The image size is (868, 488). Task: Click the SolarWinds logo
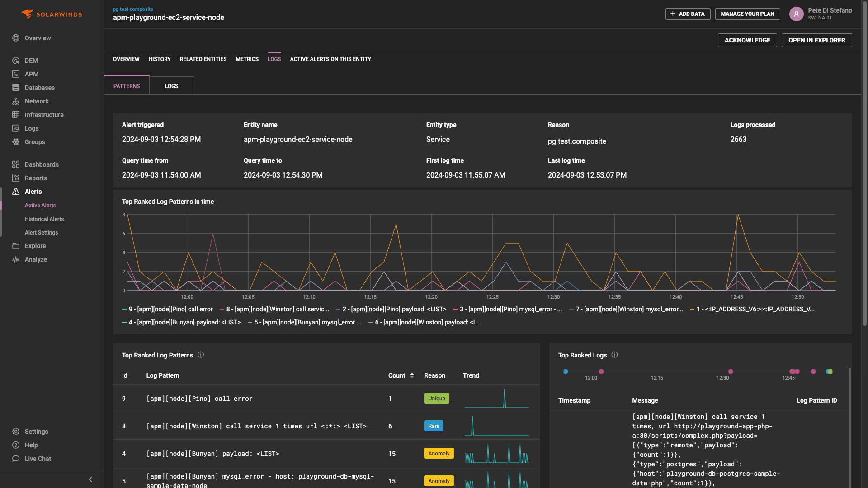[51, 14]
